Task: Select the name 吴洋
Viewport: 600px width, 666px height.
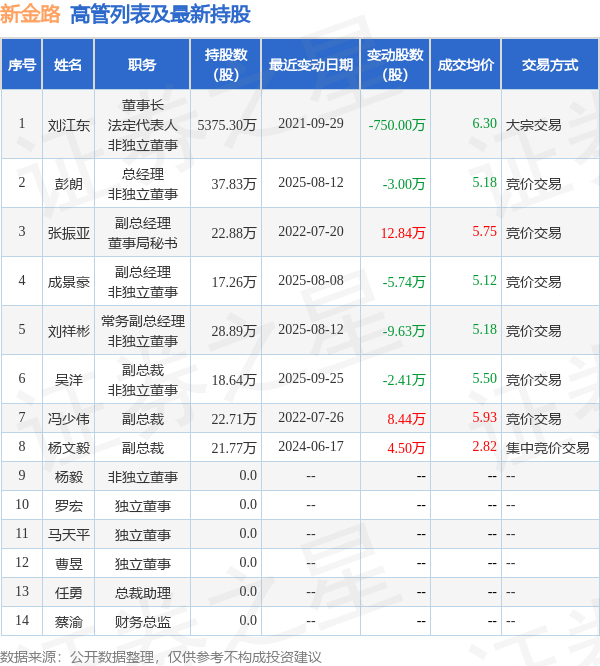Action: [x=68, y=380]
